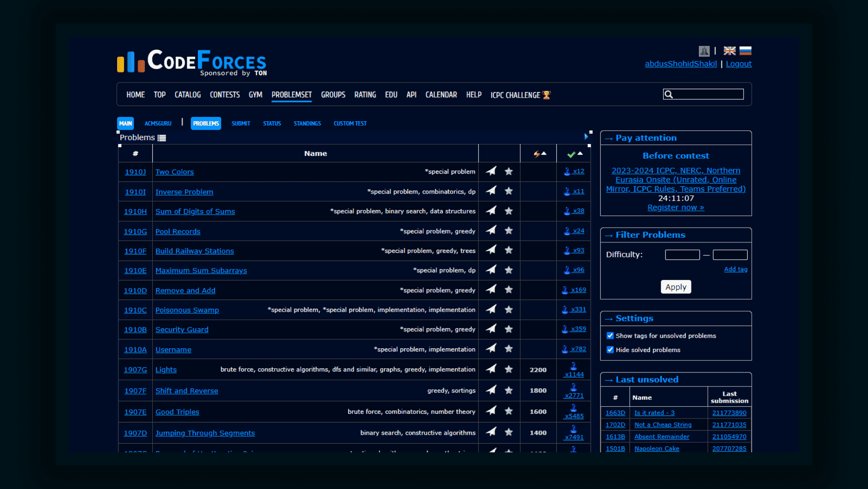Open the Register now link
Image resolution: width=868 pixels, height=489 pixels.
pos(676,208)
